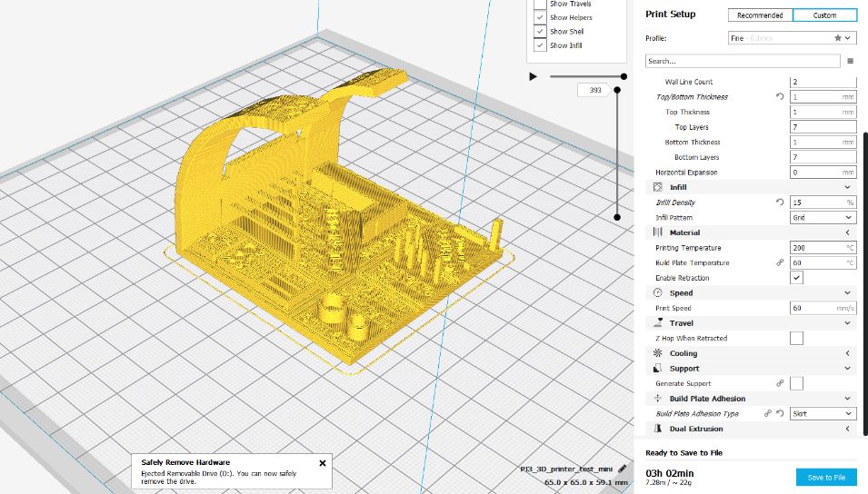Click the Printing Temperature field
This screenshot has width=868, height=494.
[x=823, y=248]
